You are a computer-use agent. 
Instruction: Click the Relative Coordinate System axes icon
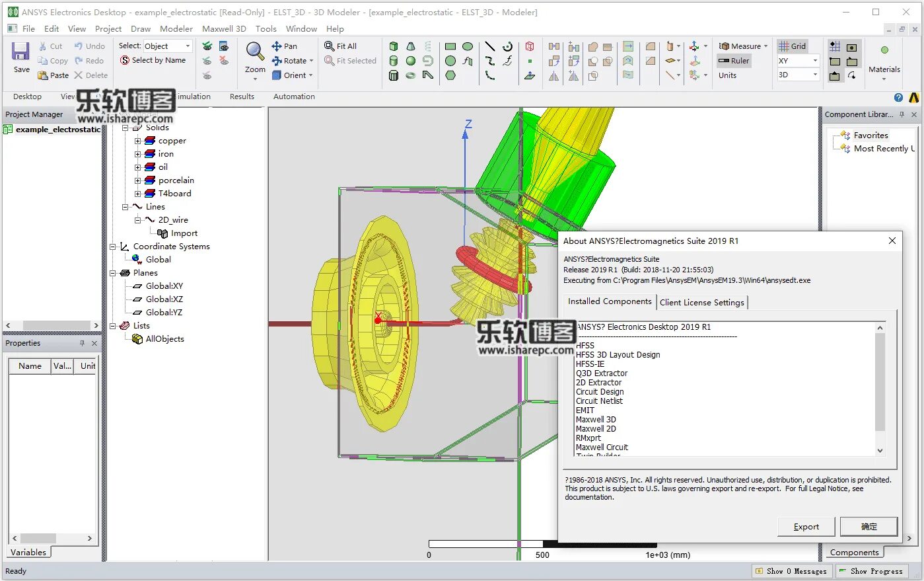(x=694, y=46)
